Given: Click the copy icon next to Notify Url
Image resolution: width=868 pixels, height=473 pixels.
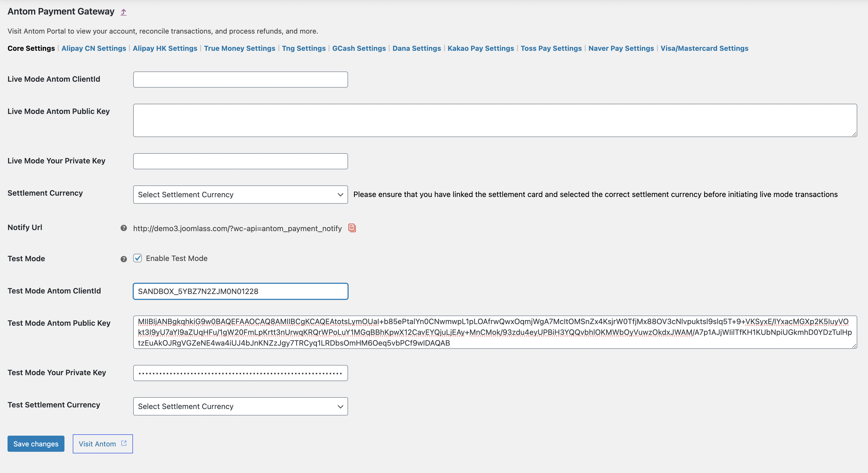Looking at the screenshot, I should click(x=352, y=228).
